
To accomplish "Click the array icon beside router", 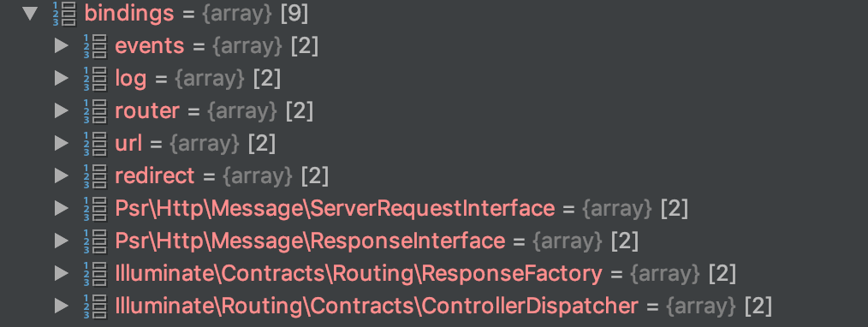I will (x=95, y=111).
